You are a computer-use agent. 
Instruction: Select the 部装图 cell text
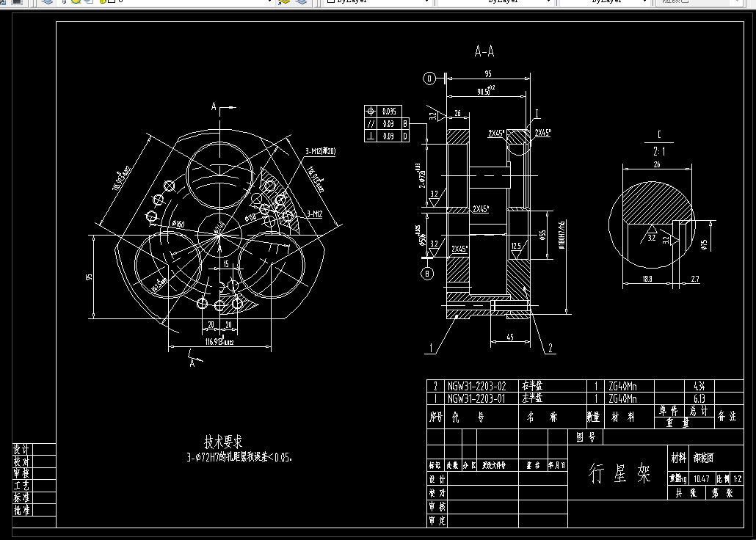(703, 458)
